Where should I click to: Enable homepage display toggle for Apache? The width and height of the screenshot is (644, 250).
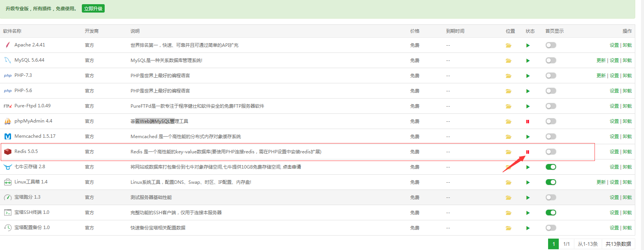click(551, 45)
